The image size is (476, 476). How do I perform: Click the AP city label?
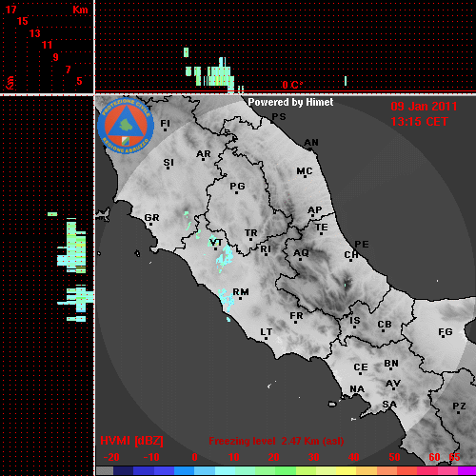click(x=315, y=209)
